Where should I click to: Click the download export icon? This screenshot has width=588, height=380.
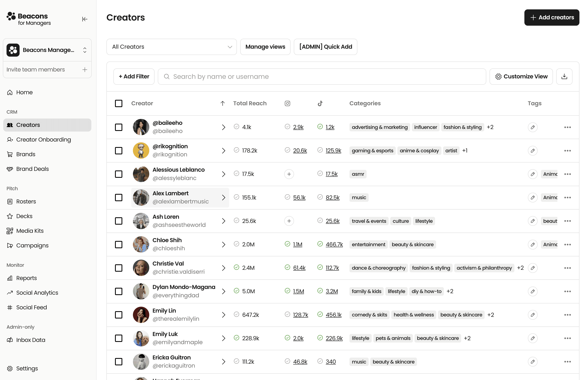564,77
